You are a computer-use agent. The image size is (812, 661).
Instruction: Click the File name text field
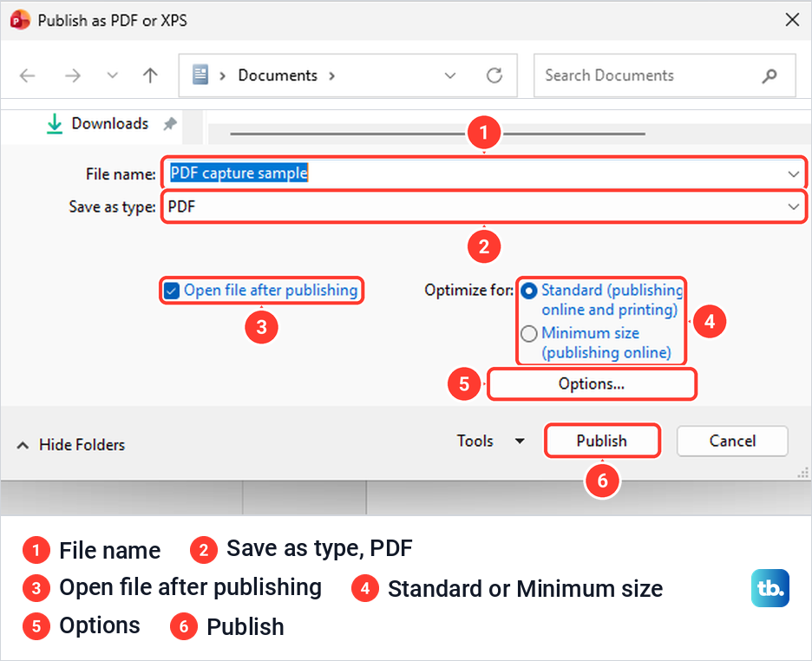point(483,173)
